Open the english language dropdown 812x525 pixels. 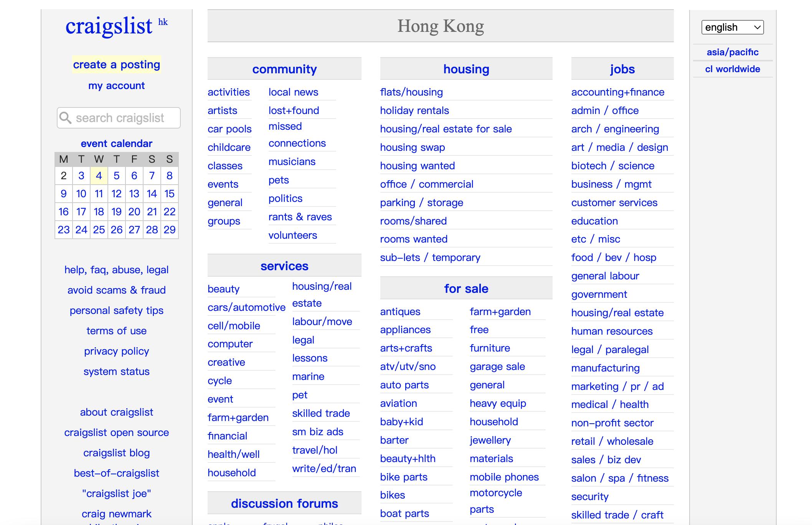click(732, 27)
